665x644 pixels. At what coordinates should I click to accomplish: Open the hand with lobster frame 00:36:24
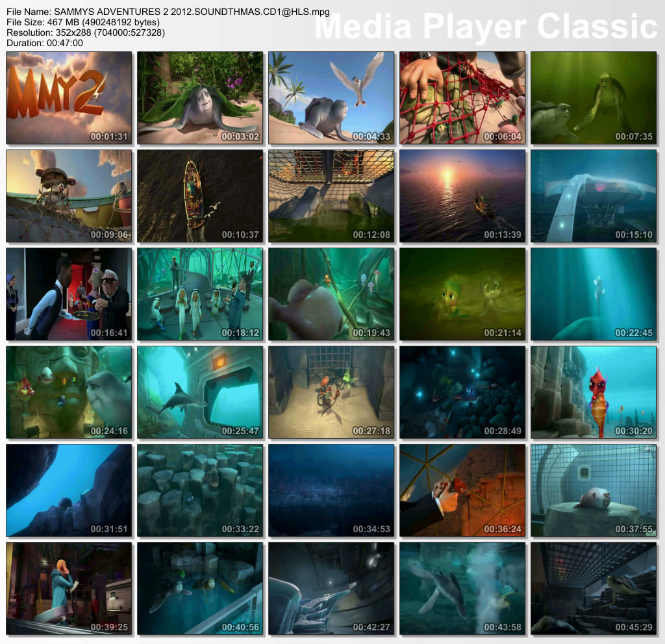pos(462,490)
